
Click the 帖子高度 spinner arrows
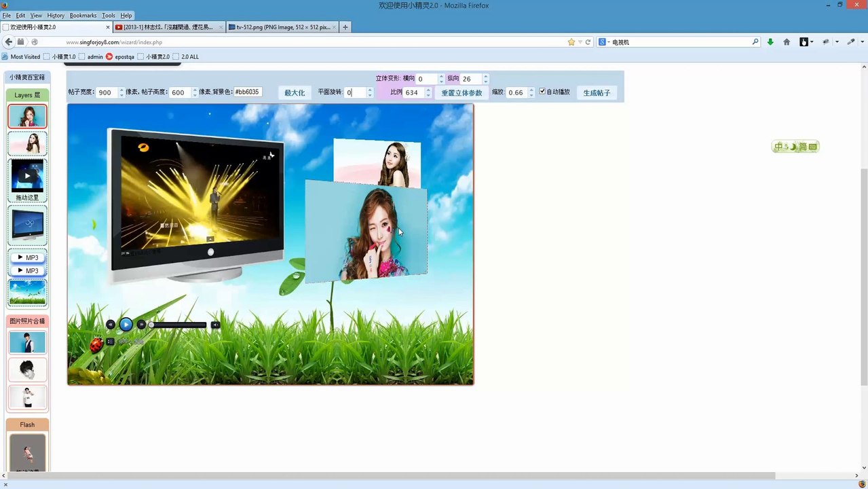194,92
